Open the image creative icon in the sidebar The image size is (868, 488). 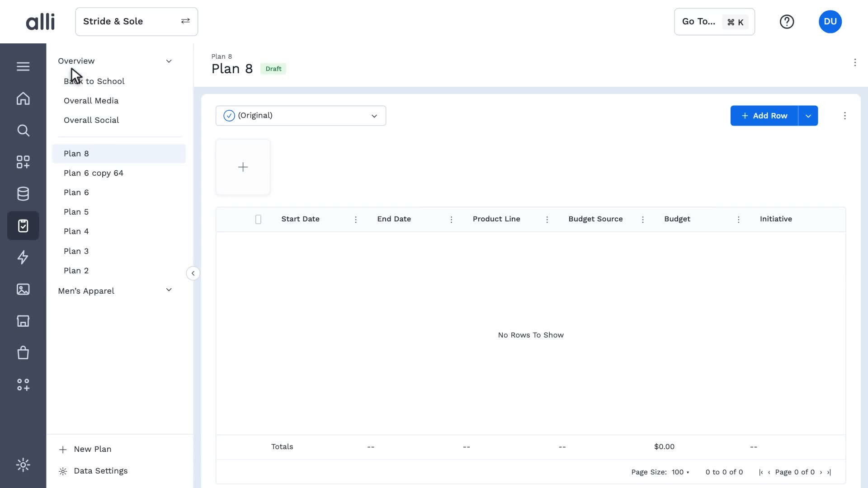pyautogui.click(x=23, y=289)
